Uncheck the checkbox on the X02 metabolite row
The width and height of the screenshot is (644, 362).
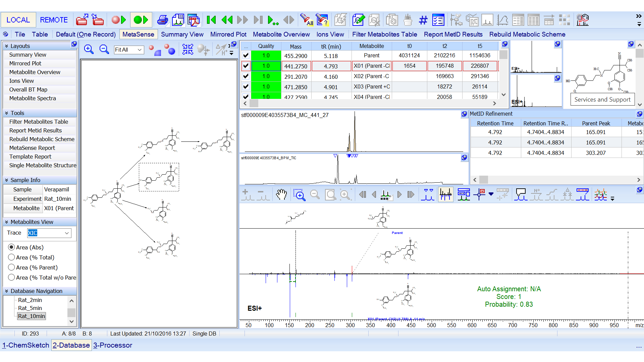pos(246,76)
